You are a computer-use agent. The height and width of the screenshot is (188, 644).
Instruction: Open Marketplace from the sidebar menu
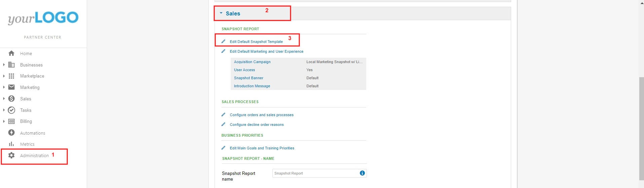(x=32, y=76)
